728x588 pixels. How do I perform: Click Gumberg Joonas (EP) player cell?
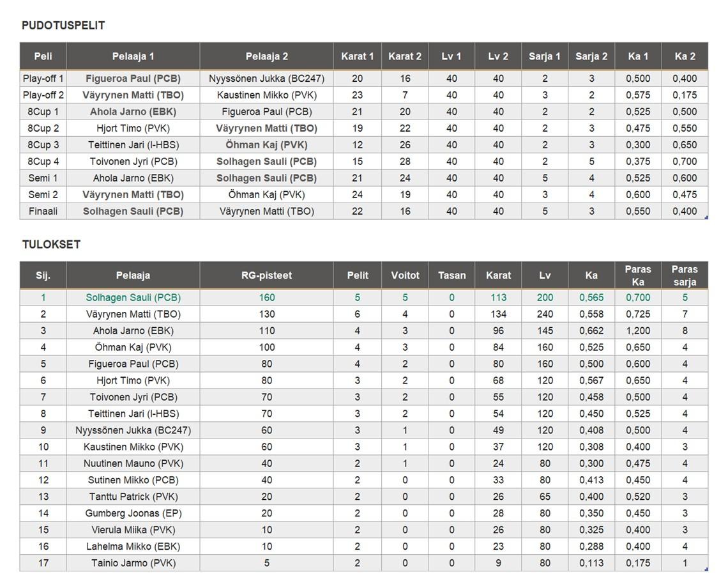133,513
